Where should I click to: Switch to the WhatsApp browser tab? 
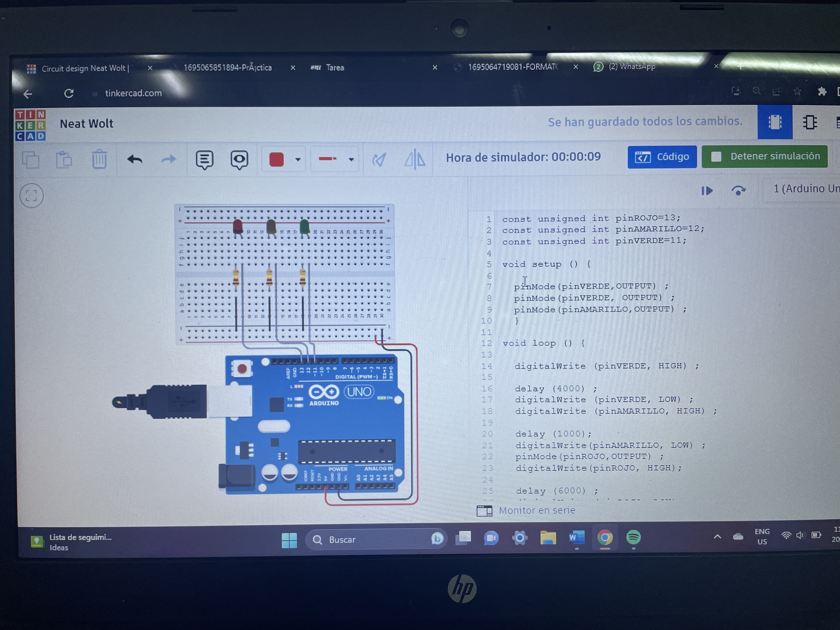631,67
